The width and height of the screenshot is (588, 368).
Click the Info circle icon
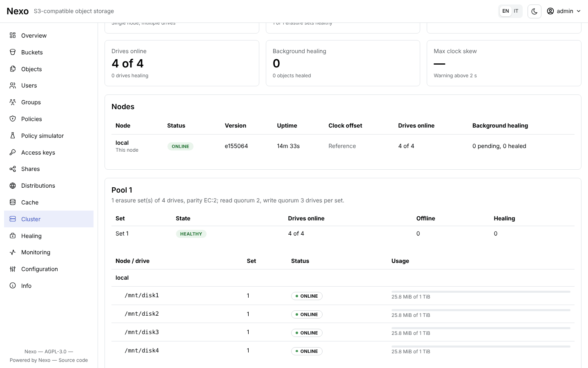pyautogui.click(x=13, y=286)
